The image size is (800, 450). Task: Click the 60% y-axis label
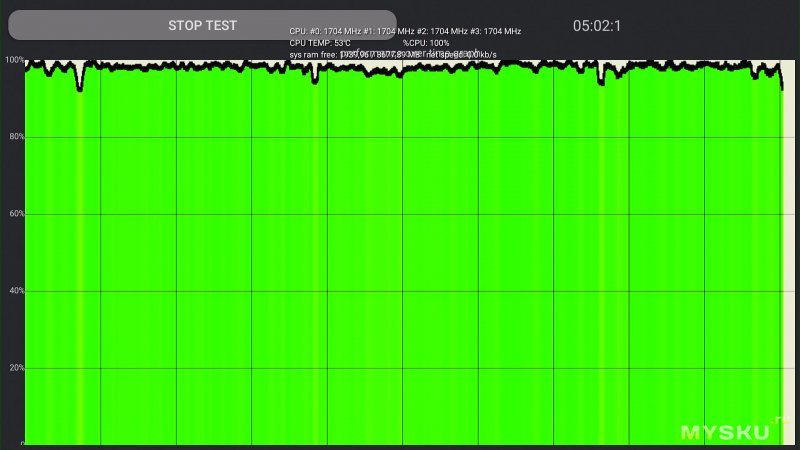tap(13, 214)
